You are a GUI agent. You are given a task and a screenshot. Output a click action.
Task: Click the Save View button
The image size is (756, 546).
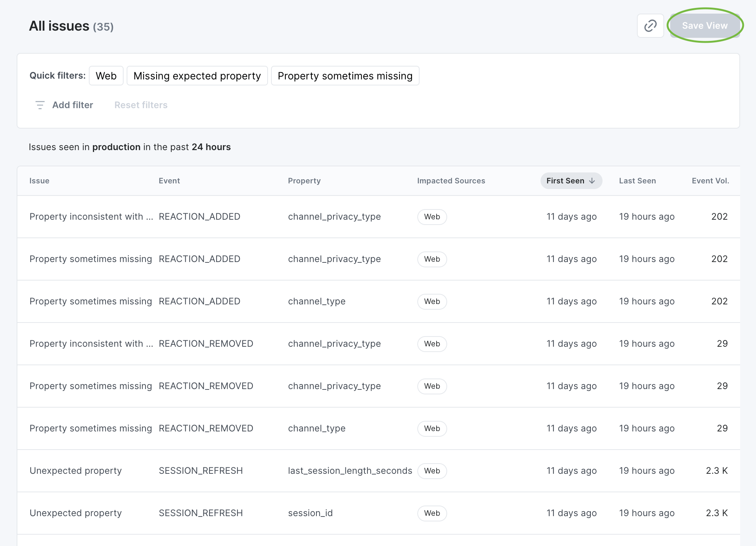pos(705,25)
